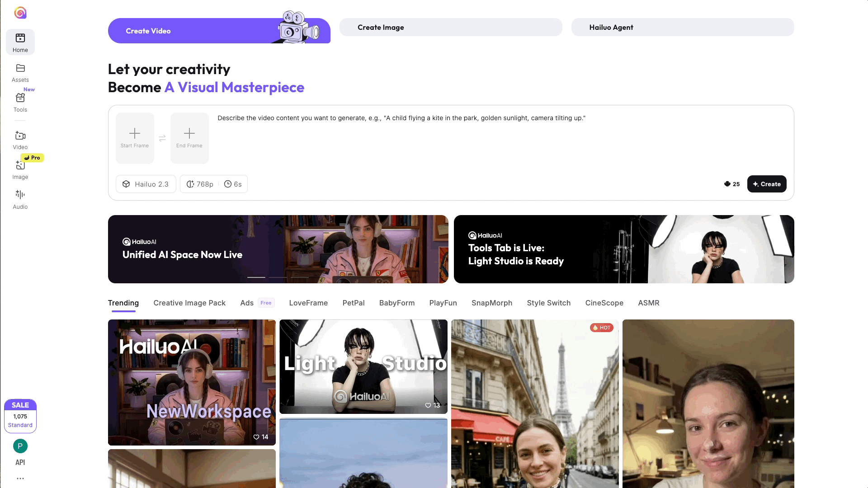
Task: Switch to the Creative Image Pack tab
Action: pos(189,303)
